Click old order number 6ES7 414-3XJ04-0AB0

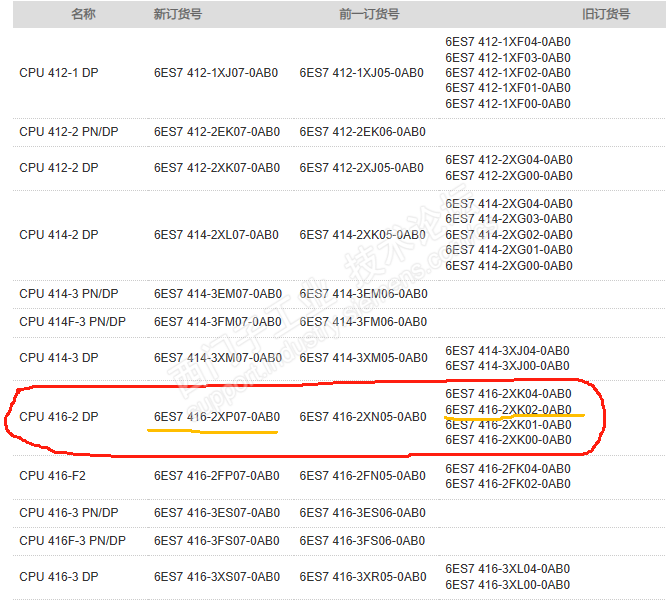click(x=507, y=350)
